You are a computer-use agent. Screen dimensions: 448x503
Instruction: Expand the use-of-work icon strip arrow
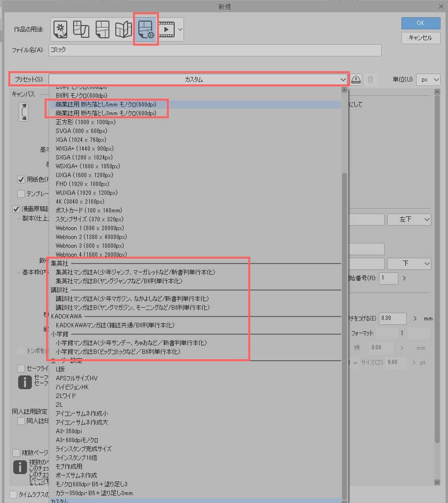coord(180,29)
